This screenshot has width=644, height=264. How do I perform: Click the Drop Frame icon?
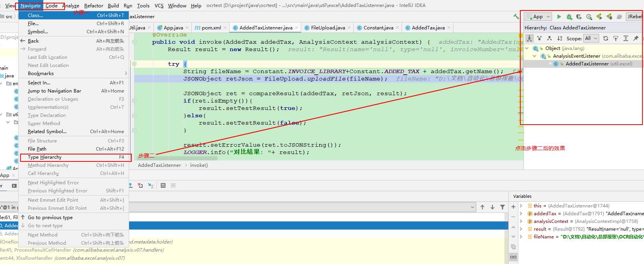tap(140, 186)
